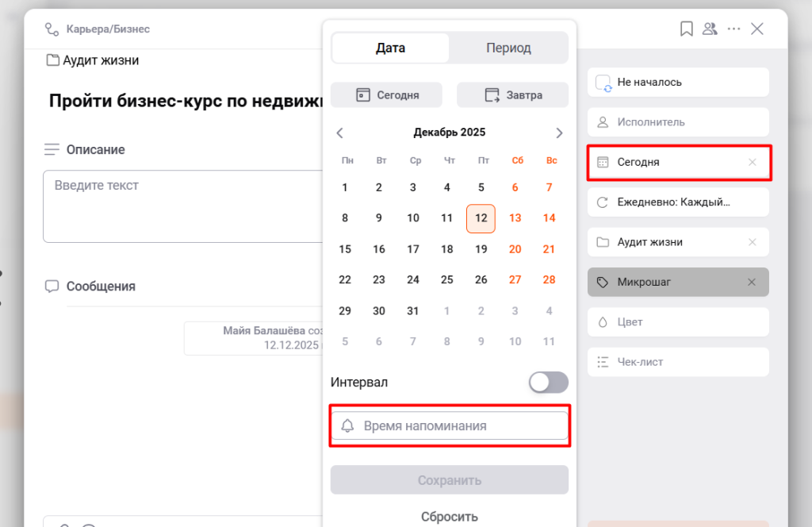Click the bookmark icon in the header
The width and height of the screenshot is (812, 527).
pyautogui.click(x=687, y=29)
